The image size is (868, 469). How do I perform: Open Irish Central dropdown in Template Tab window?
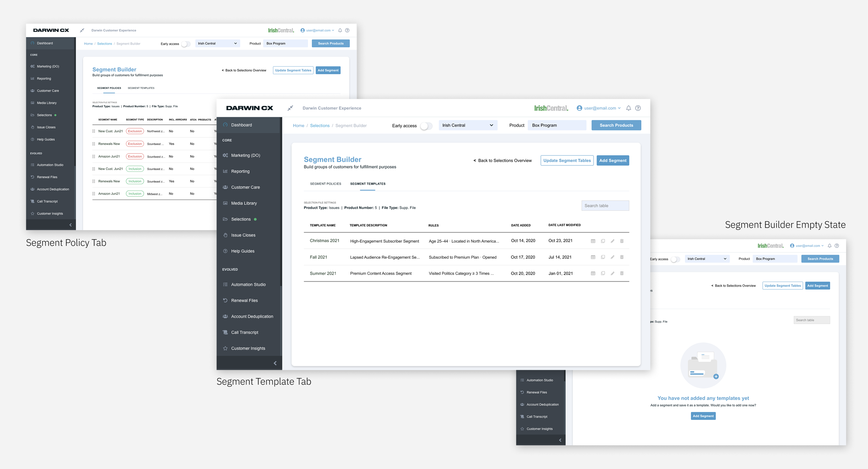[468, 125]
